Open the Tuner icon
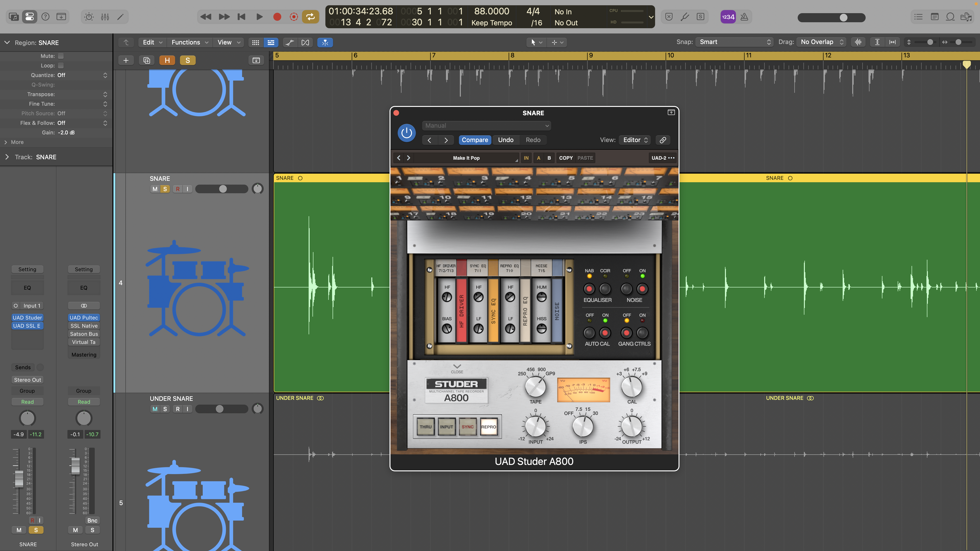The image size is (980, 551). tap(685, 17)
